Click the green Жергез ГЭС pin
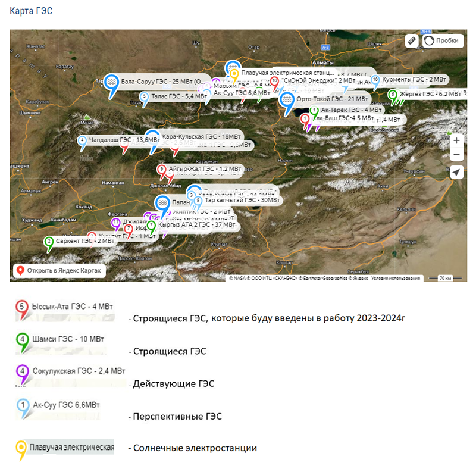This screenshot has height=472, width=476. click(x=392, y=94)
